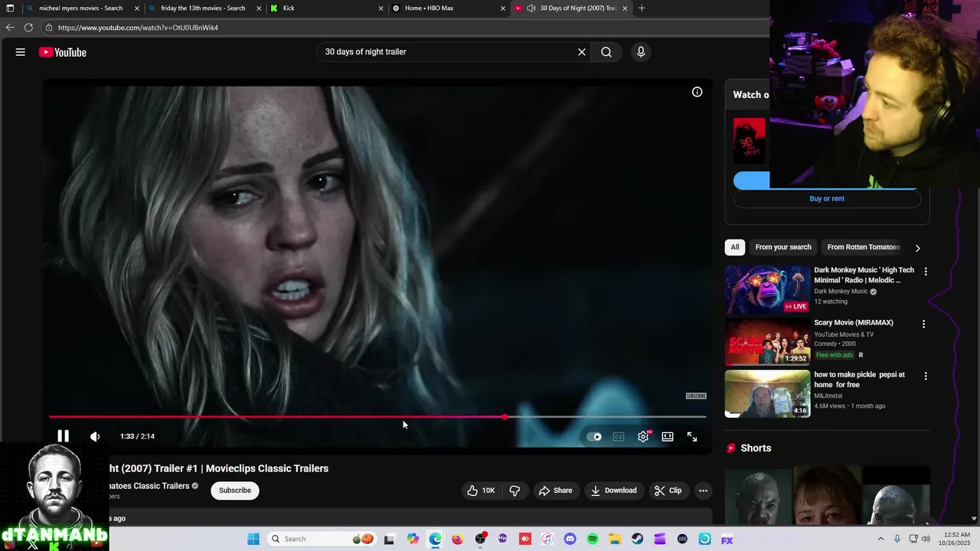Switch the player to theater mode
980x551 pixels.
pos(668,437)
